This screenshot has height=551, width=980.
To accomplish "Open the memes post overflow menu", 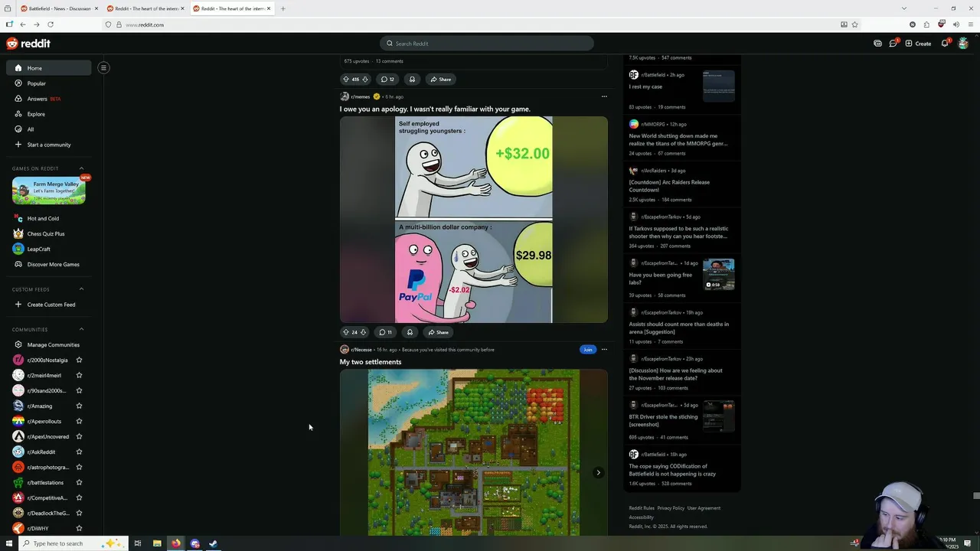I will coord(604,96).
